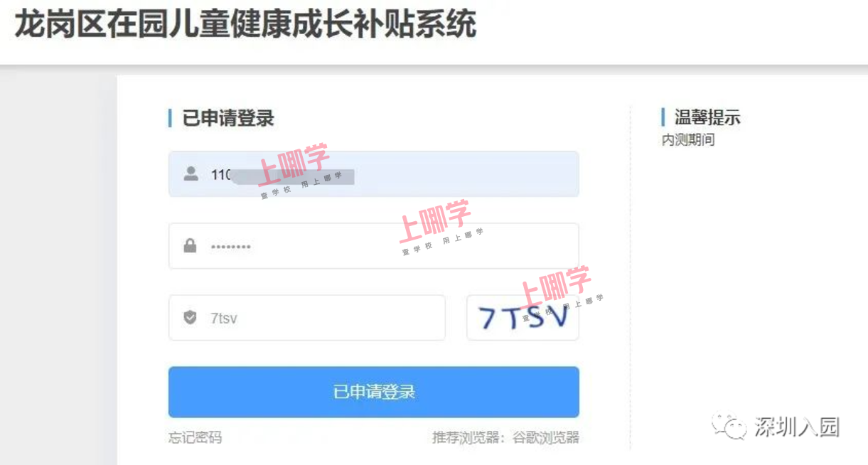Open the 忘记密码 link
Viewport: 868px width, 465px height.
pyautogui.click(x=195, y=437)
